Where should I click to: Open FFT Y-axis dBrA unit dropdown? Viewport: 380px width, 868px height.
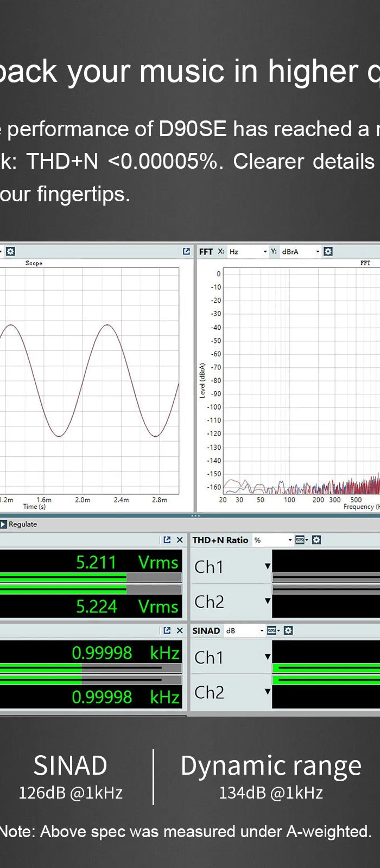pos(300,252)
